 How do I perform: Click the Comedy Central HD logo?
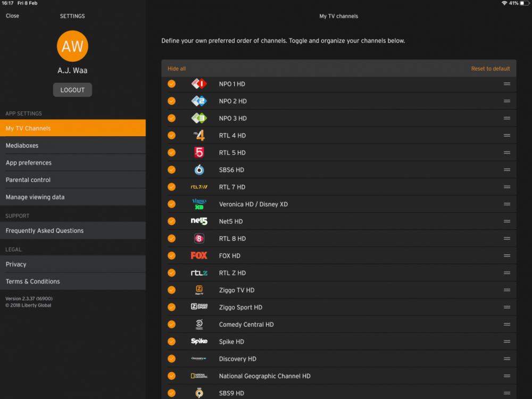point(199,325)
